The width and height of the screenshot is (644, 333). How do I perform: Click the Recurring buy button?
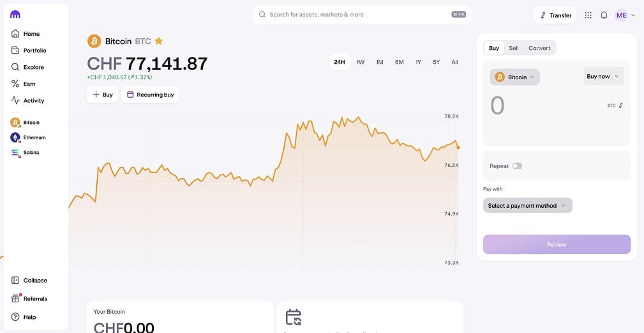[150, 95]
